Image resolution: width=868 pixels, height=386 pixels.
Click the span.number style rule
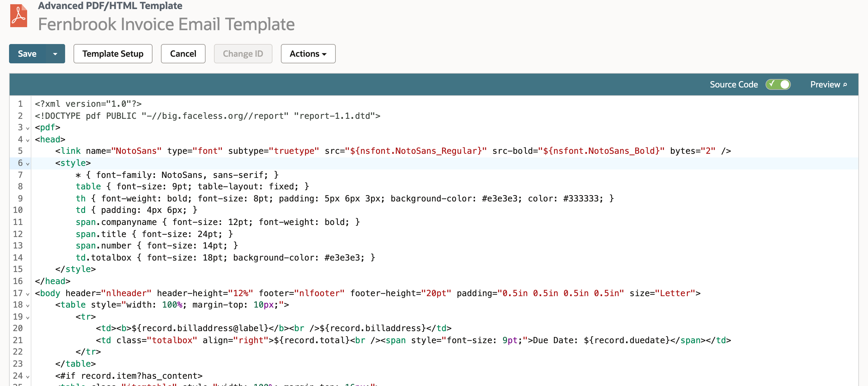coord(157,245)
